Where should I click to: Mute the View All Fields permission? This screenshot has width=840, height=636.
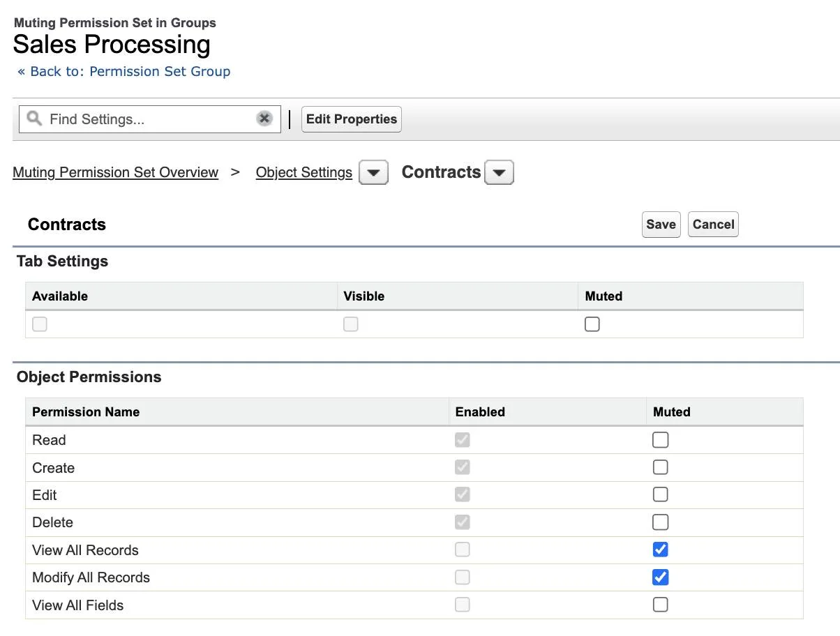[x=660, y=605]
